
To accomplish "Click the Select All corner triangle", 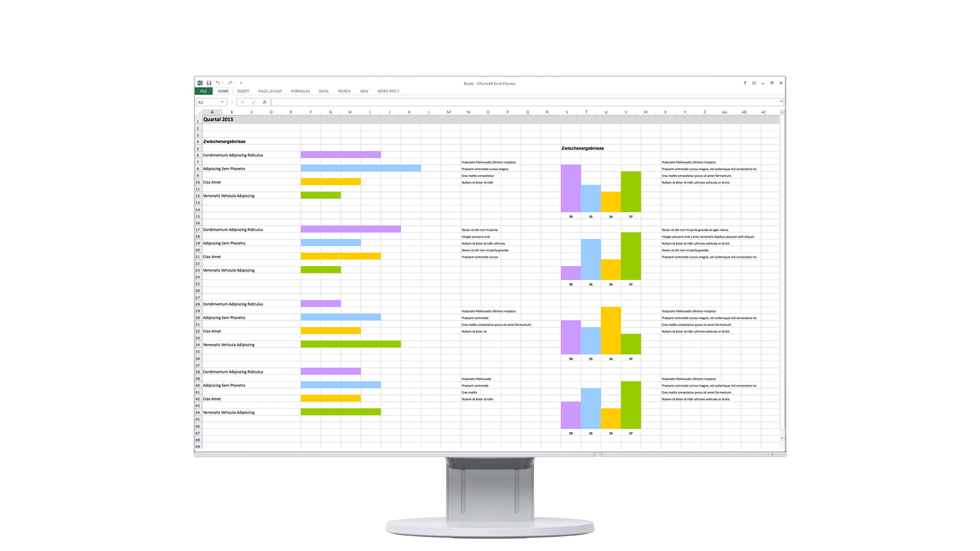I will tap(199, 112).
